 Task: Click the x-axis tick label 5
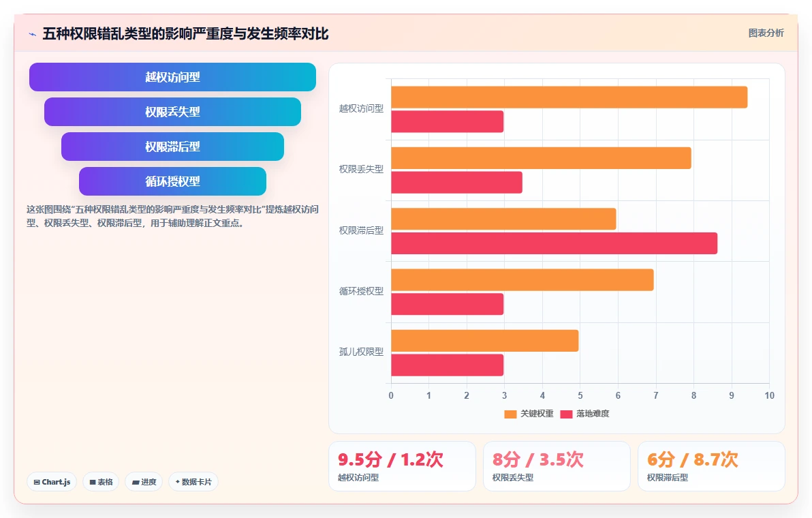click(580, 396)
